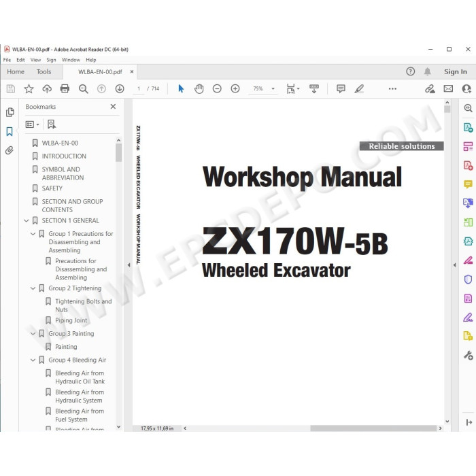Expand right pane with bottom arrow icon
The image size is (476, 476).
(x=469, y=422)
